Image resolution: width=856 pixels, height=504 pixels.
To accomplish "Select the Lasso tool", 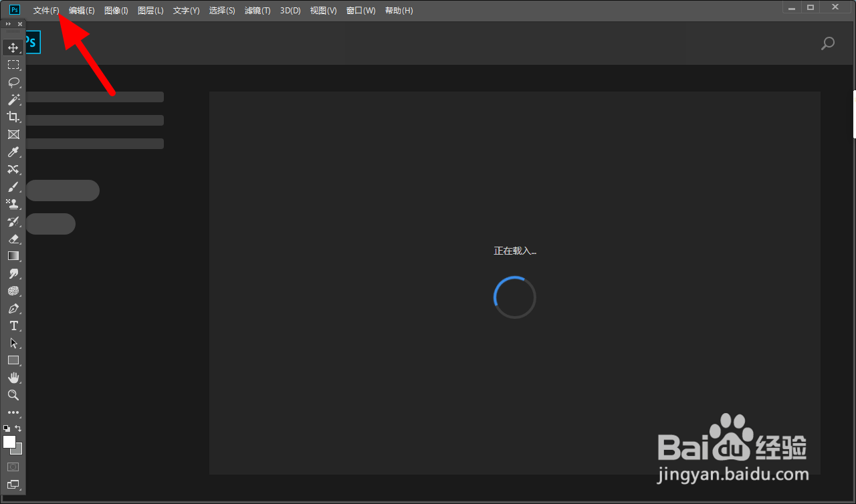I will (x=13, y=82).
